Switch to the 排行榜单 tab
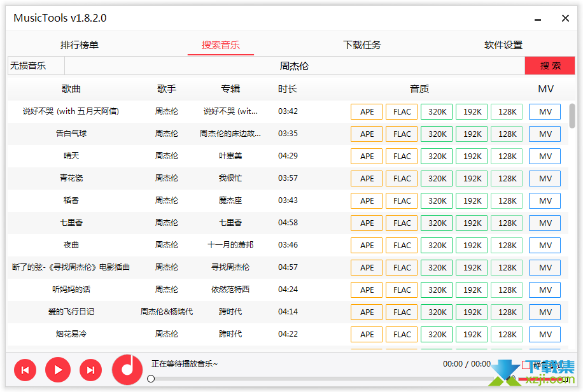The height and width of the screenshot is (392, 583). pyautogui.click(x=79, y=45)
